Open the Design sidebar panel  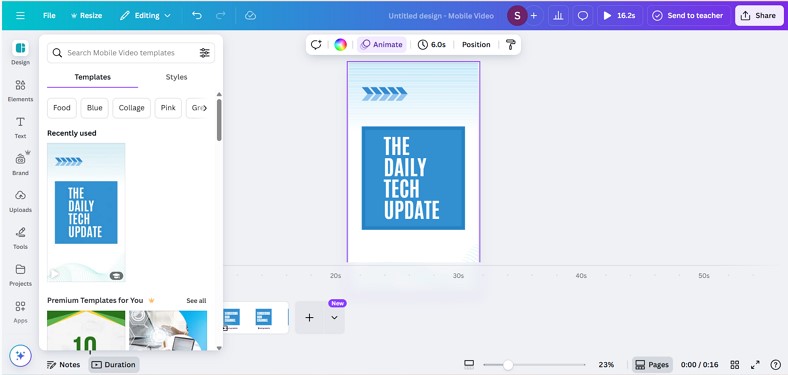20,53
